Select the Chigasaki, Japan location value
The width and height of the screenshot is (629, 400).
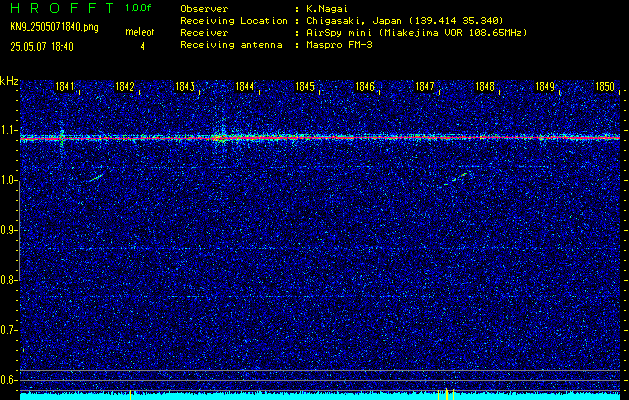coord(405,20)
